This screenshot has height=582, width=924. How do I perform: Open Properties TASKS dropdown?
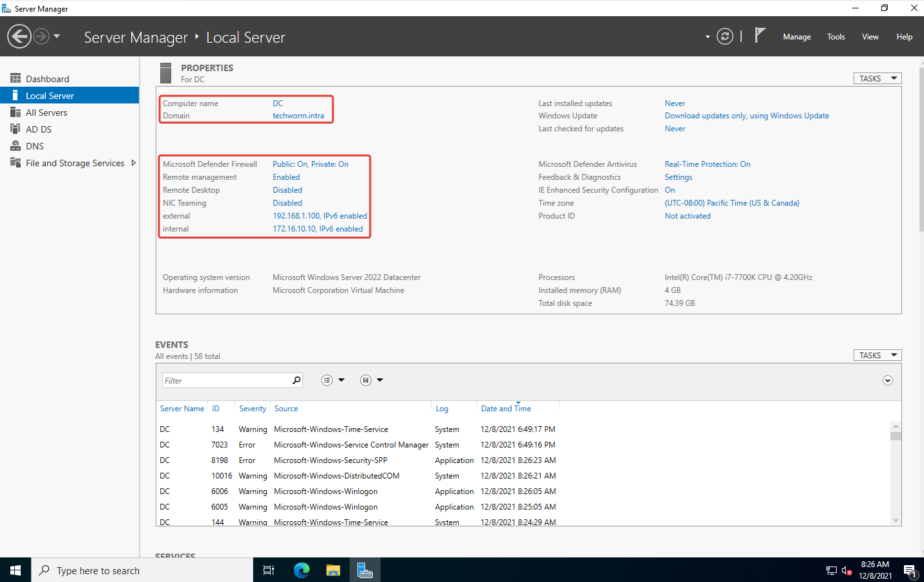click(x=877, y=78)
